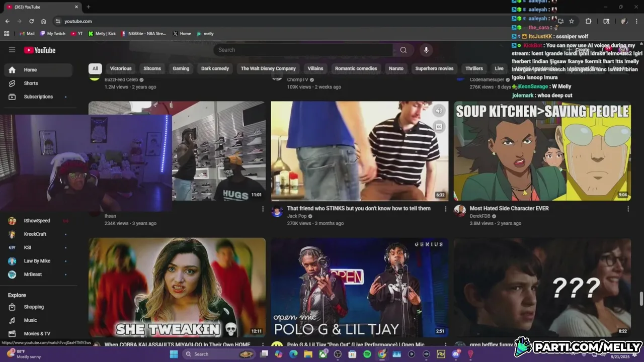Reload the page using refresh icon
This screenshot has height=362, width=644.
(31, 21)
